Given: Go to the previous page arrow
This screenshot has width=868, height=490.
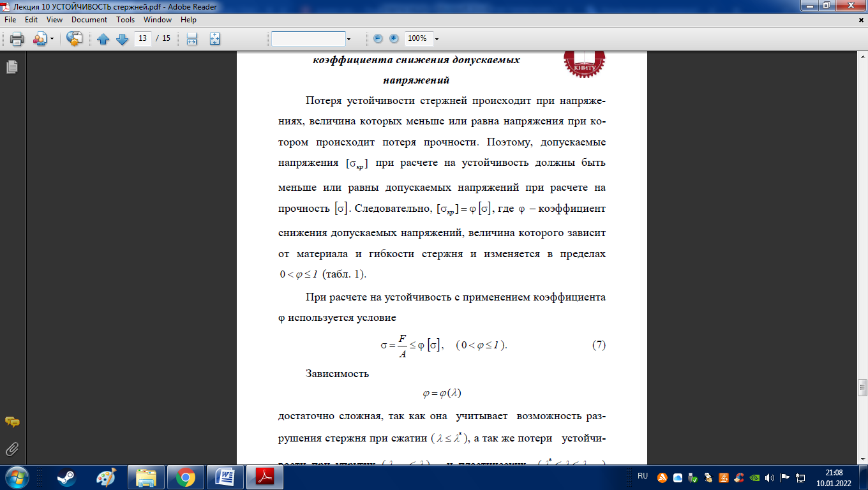Looking at the screenshot, I should (103, 39).
